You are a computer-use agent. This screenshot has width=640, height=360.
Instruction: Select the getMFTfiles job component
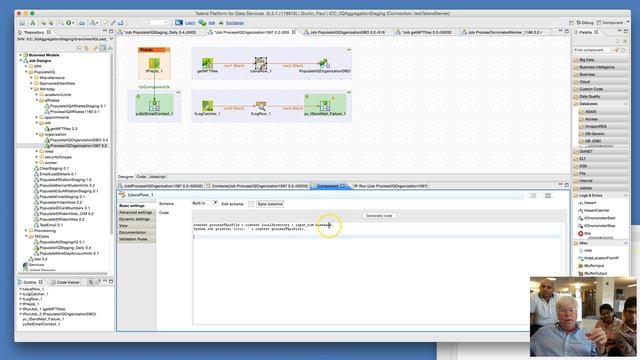(x=207, y=63)
